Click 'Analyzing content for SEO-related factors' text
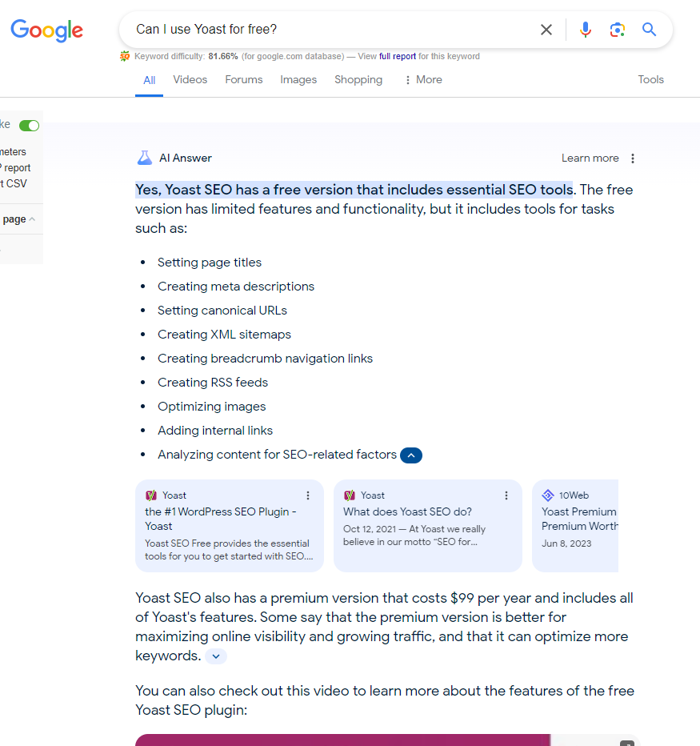 pos(278,455)
